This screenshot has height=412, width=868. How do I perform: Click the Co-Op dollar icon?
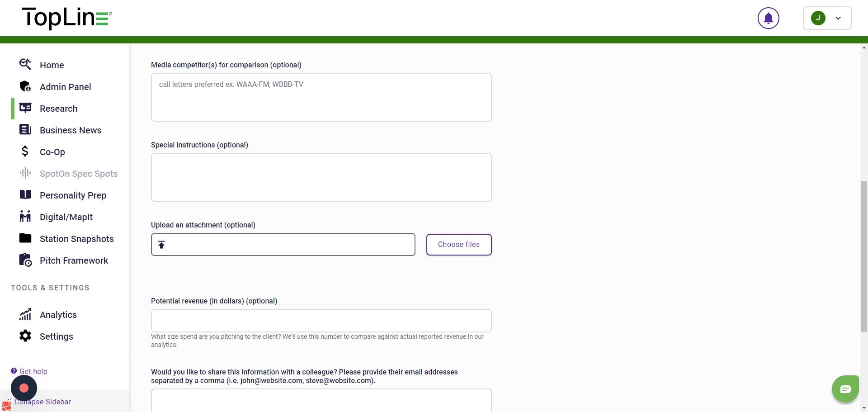point(25,152)
